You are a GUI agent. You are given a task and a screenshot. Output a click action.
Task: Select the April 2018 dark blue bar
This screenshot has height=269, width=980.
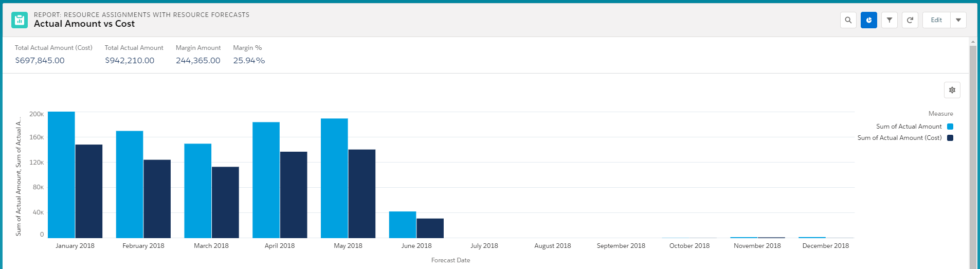point(294,194)
